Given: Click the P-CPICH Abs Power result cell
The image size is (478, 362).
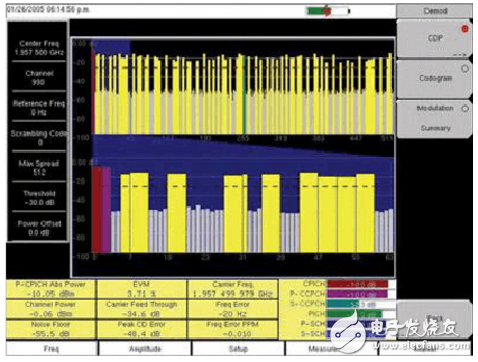Looking at the screenshot, I should coord(51,289).
